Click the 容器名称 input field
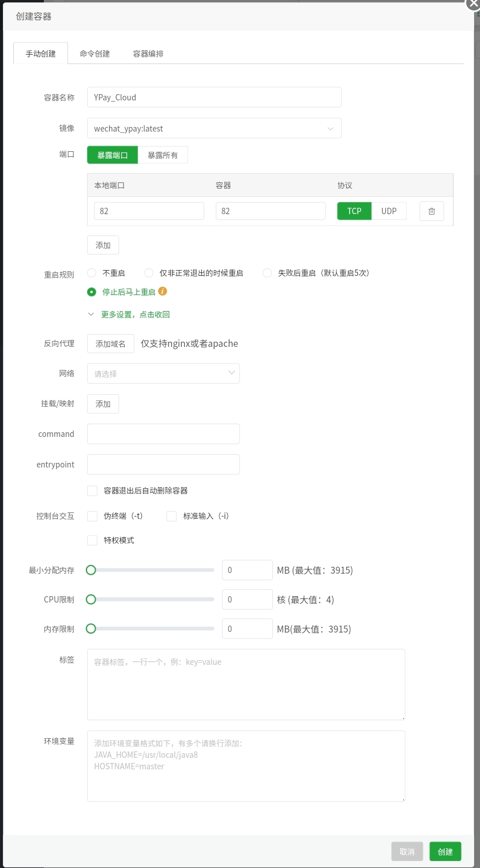This screenshot has height=868, width=480. pyautogui.click(x=214, y=97)
